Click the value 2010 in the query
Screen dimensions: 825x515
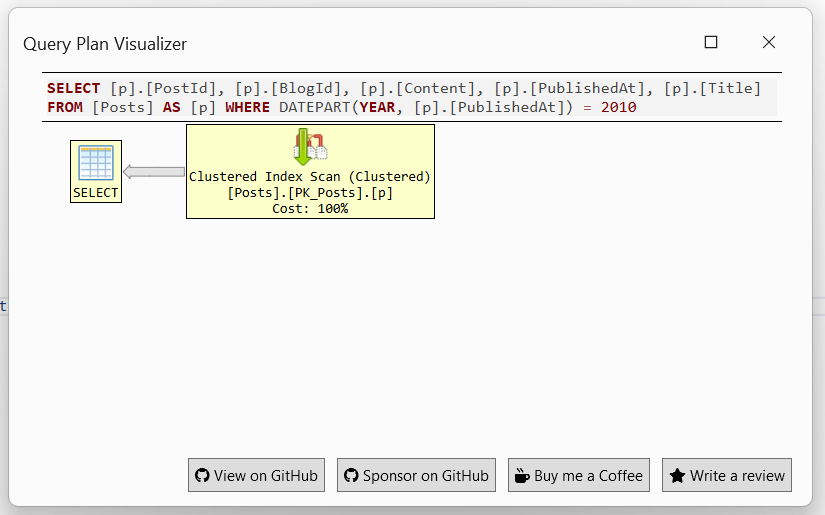click(619, 107)
